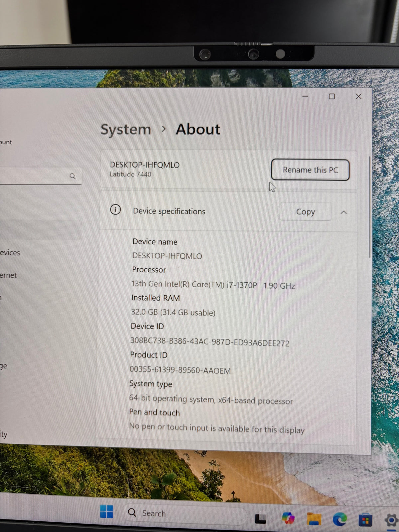Image resolution: width=399 pixels, height=532 pixels.
Task: Open the Windows Start menu
Action: (106, 511)
